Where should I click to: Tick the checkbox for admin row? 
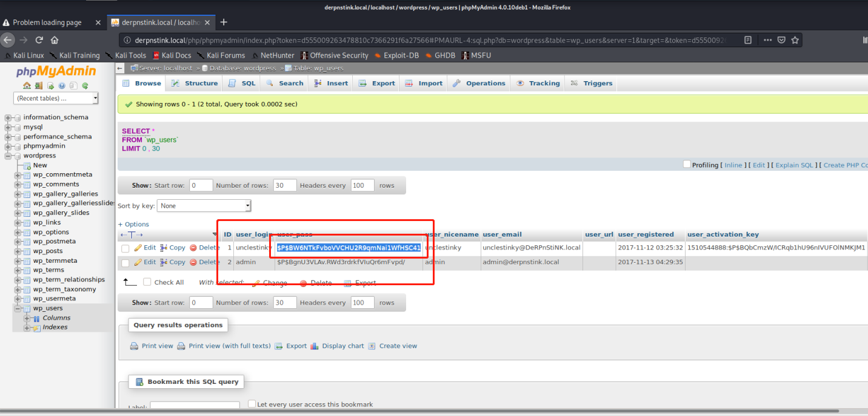pos(125,263)
